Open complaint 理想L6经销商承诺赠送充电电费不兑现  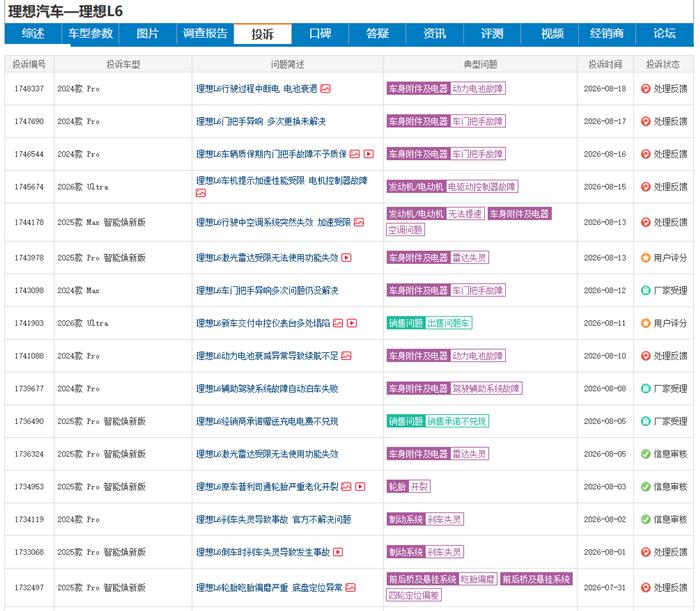(x=267, y=421)
